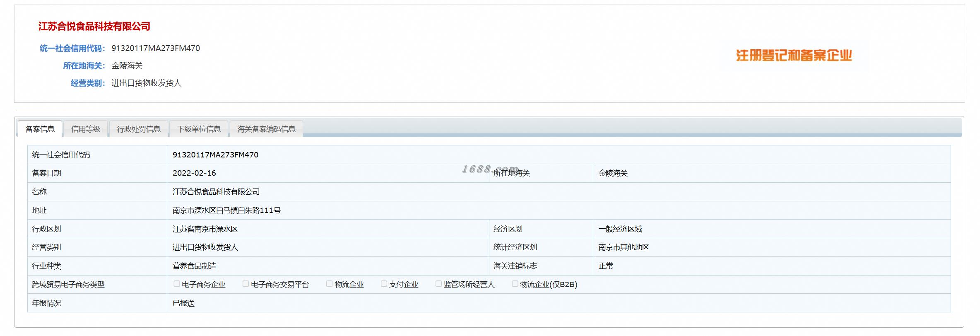
Task: Click the 海关注销标志 label
Action: [x=515, y=266]
